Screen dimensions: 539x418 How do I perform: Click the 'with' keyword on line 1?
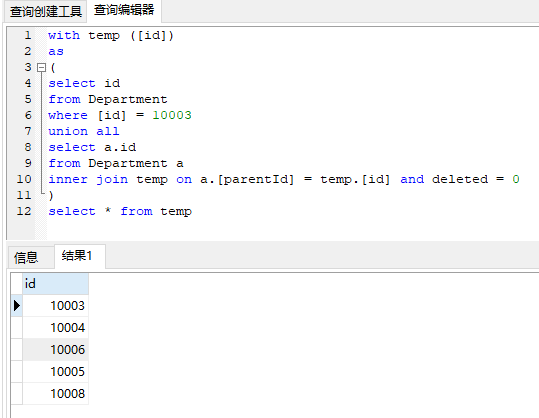64,35
